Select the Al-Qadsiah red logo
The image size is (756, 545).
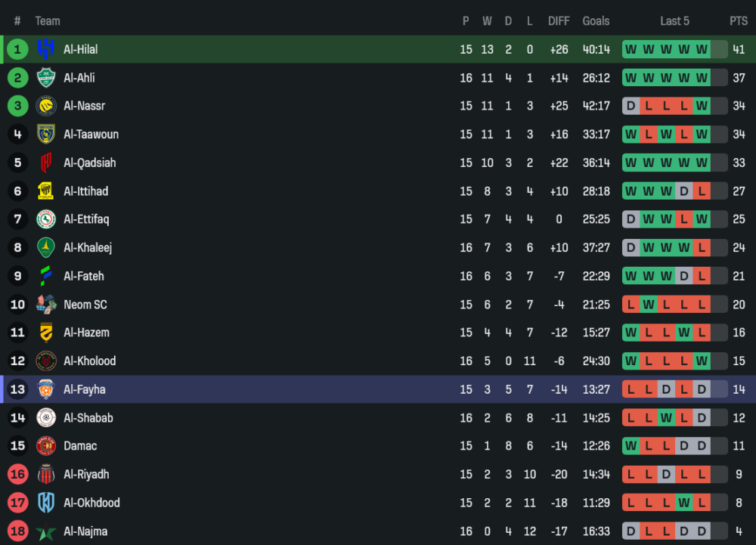click(x=46, y=163)
